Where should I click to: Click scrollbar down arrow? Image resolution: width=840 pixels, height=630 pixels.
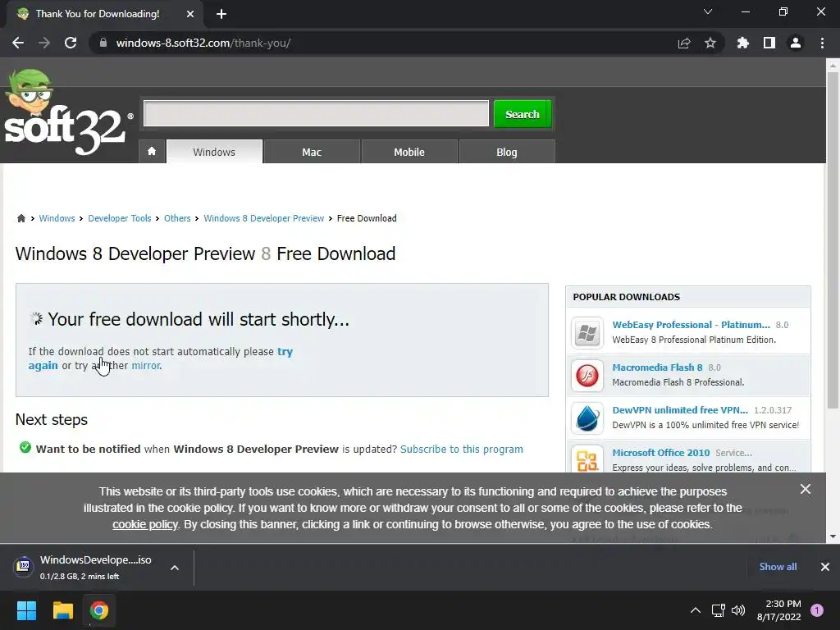pyautogui.click(x=833, y=536)
